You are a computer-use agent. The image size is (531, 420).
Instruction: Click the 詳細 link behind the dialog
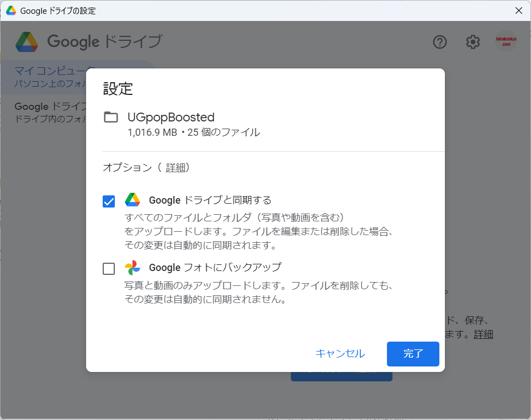[483, 334]
